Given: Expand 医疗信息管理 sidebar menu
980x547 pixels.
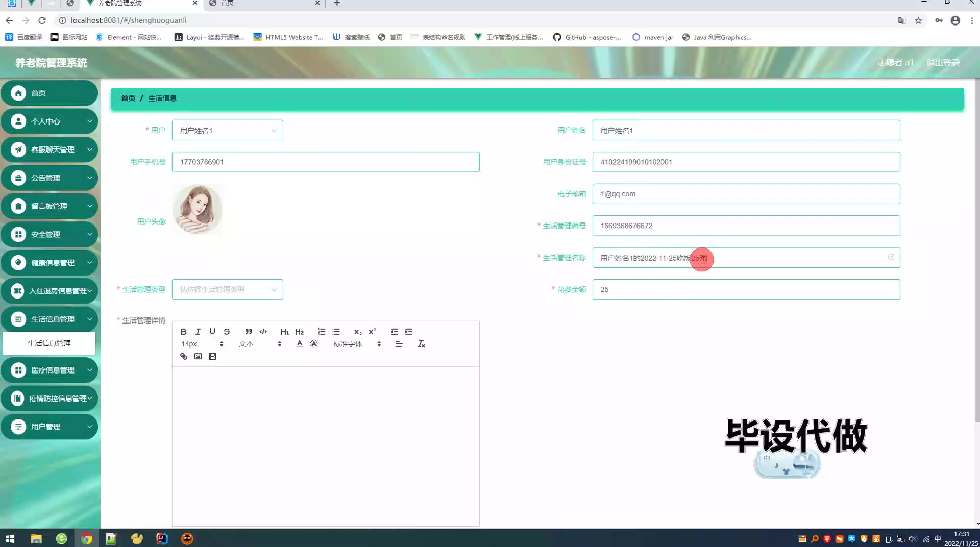Looking at the screenshot, I should click(49, 370).
